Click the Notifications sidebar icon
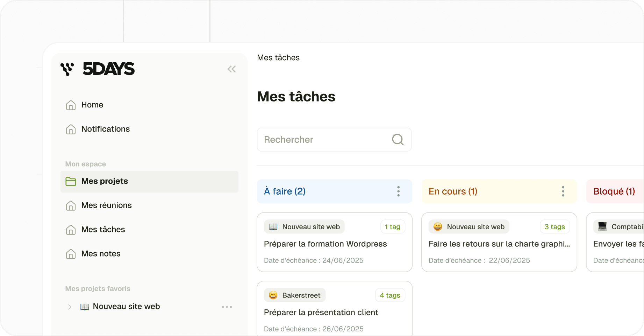644x336 pixels. pyautogui.click(x=71, y=129)
